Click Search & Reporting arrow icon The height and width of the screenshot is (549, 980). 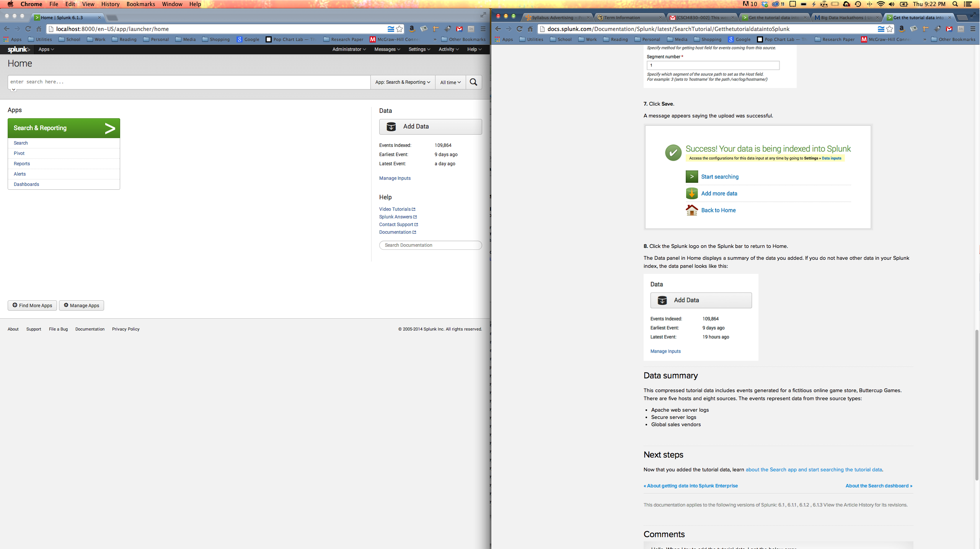tap(110, 128)
